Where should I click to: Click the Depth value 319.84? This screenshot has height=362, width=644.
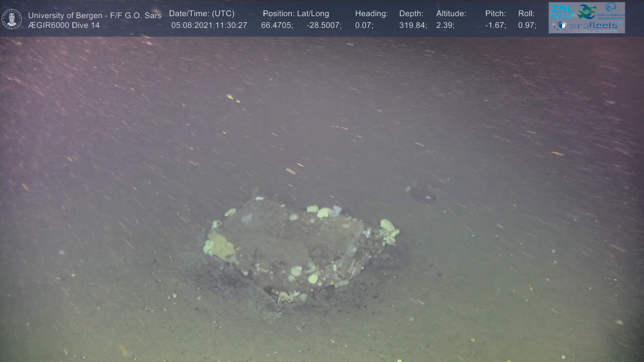413,25
